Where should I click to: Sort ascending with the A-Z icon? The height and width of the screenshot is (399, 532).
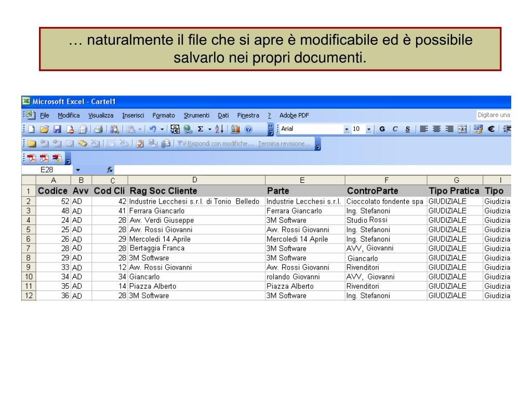pyautogui.click(x=219, y=129)
